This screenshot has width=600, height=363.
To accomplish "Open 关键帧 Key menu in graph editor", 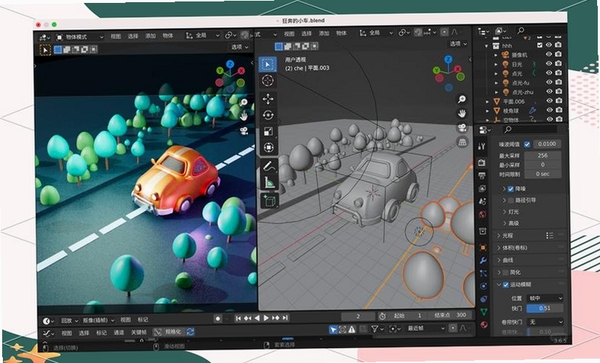I will (139, 332).
